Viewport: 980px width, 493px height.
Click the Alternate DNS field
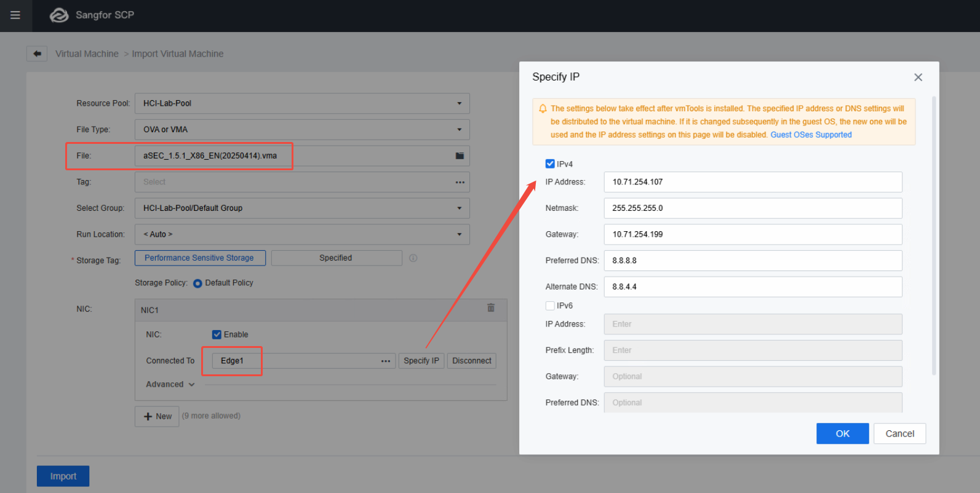pyautogui.click(x=753, y=287)
